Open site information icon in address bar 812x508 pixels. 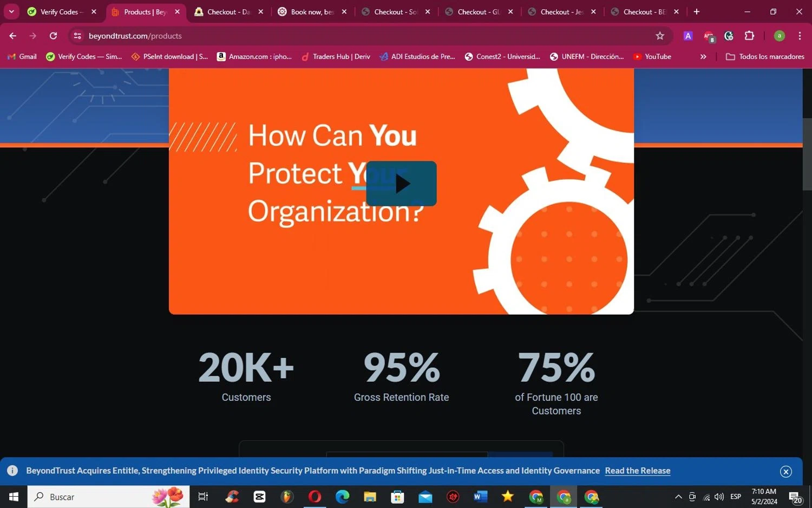click(77, 36)
